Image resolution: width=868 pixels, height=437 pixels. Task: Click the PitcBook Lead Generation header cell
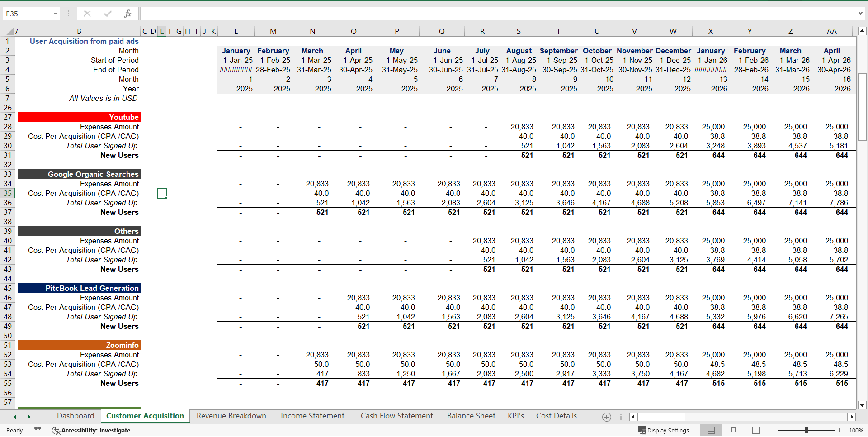[79, 288]
